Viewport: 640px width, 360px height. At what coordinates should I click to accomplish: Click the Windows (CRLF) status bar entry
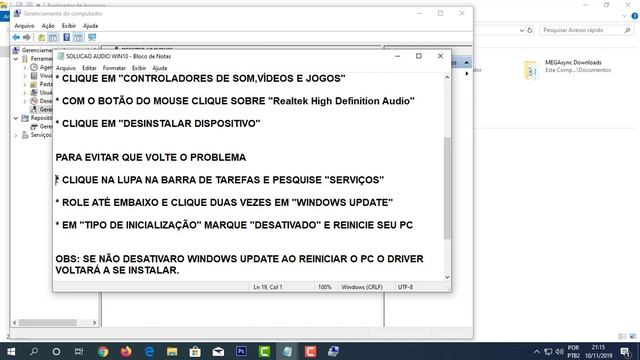(x=362, y=287)
